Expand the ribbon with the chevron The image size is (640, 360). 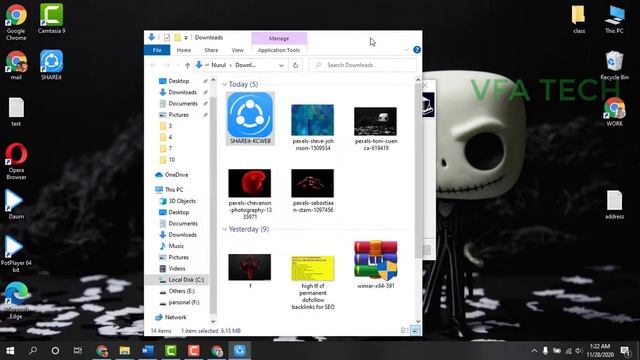click(407, 50)
